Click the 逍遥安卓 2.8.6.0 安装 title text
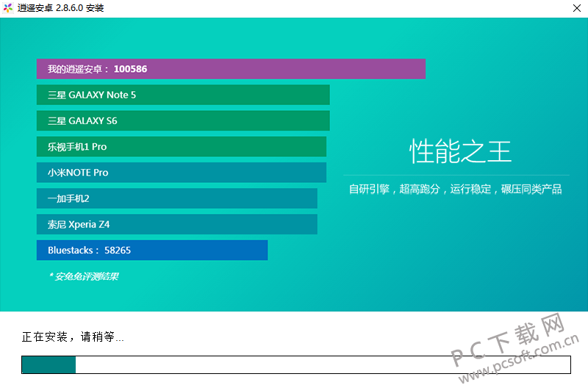588x385 pixels. pyautogui.click(x=60, y=8)
